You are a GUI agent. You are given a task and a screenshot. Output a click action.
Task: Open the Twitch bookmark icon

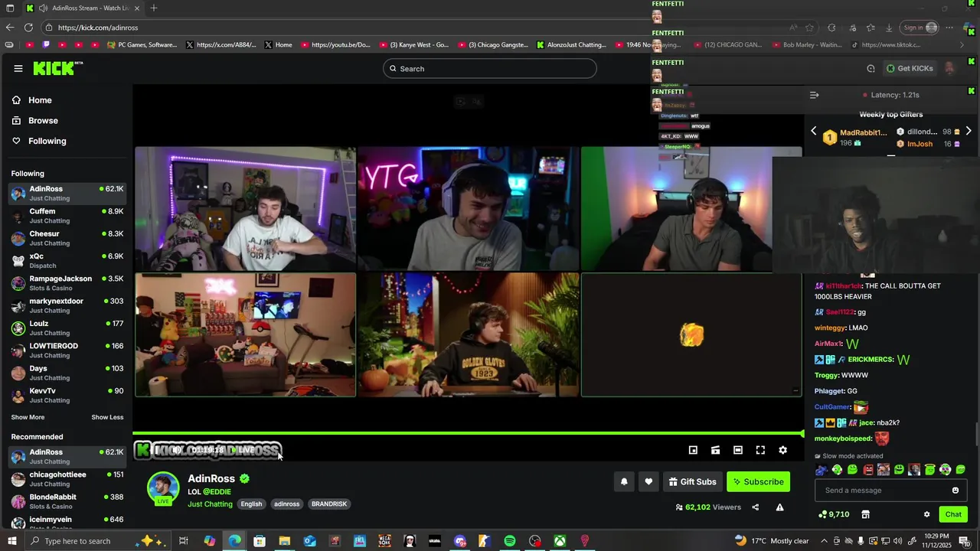(46, 45)
